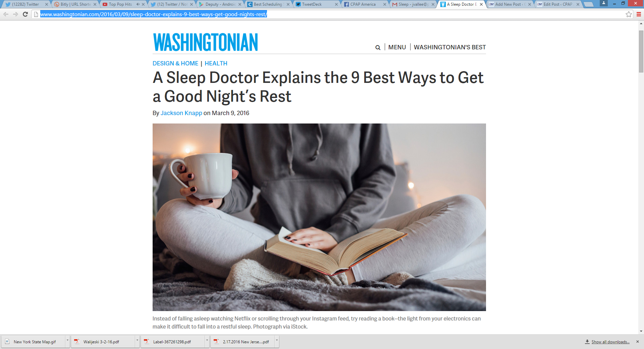Viewport: 644px width, 349px height.
Task: Open the site MENU
Action: pos(397,47)
